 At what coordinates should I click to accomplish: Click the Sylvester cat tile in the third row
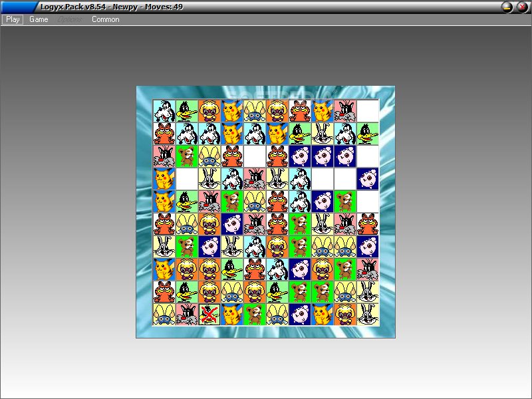coord(164,156)
